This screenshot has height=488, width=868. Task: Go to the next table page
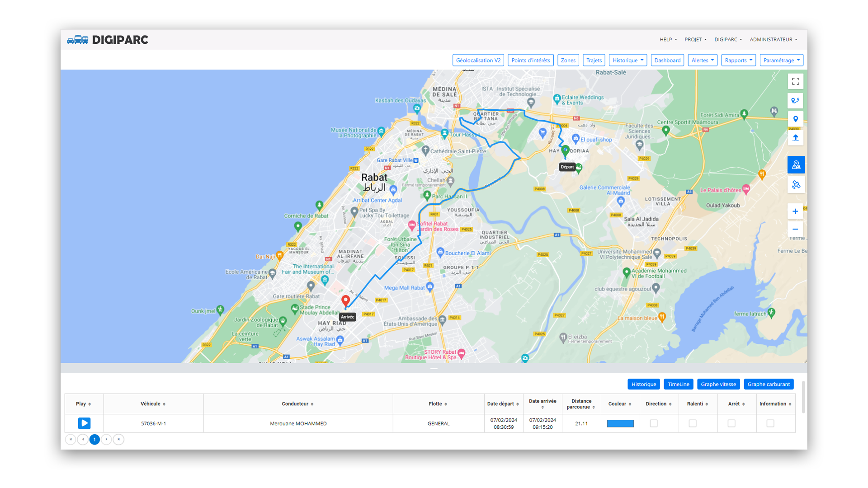tap(106, 439)
